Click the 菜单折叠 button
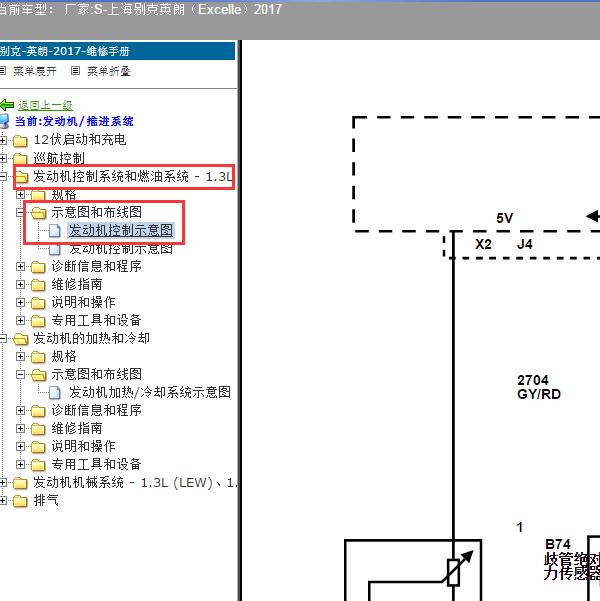This screenshot has height=601, width=600. pos(109,71)
